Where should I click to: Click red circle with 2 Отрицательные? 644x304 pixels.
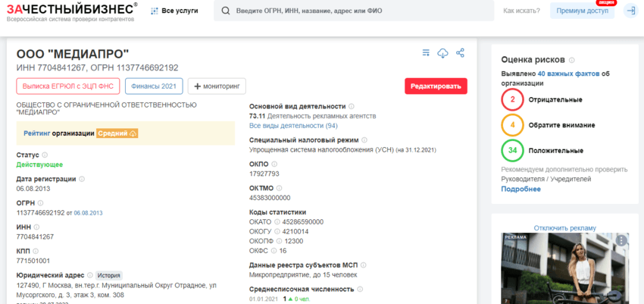coord(512,99)
